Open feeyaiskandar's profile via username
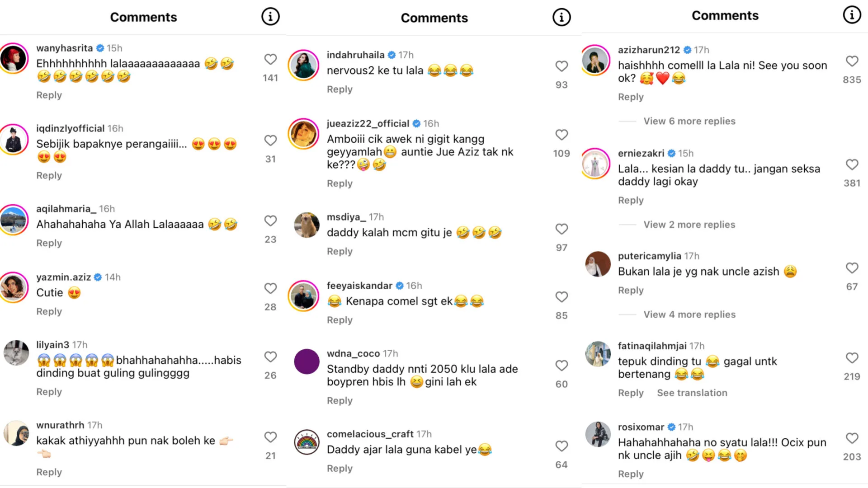 click(359, 286)
